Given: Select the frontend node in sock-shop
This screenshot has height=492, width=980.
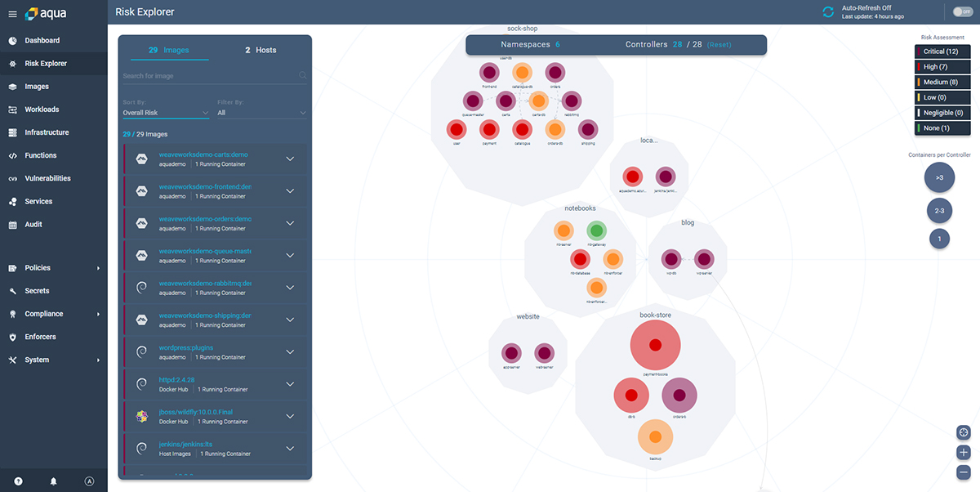Looking at the screenshot, I should pyautogui.click(x=491, y=74).
